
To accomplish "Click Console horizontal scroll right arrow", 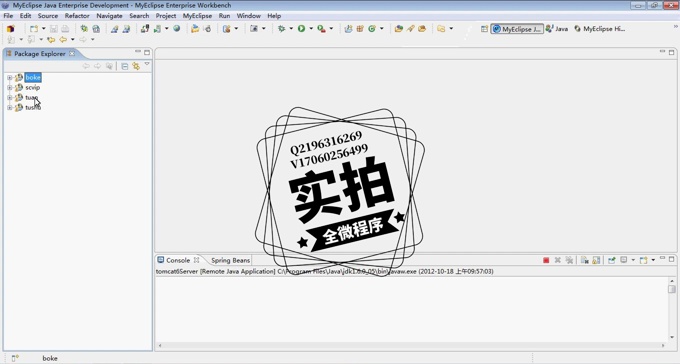I will 663,346.
